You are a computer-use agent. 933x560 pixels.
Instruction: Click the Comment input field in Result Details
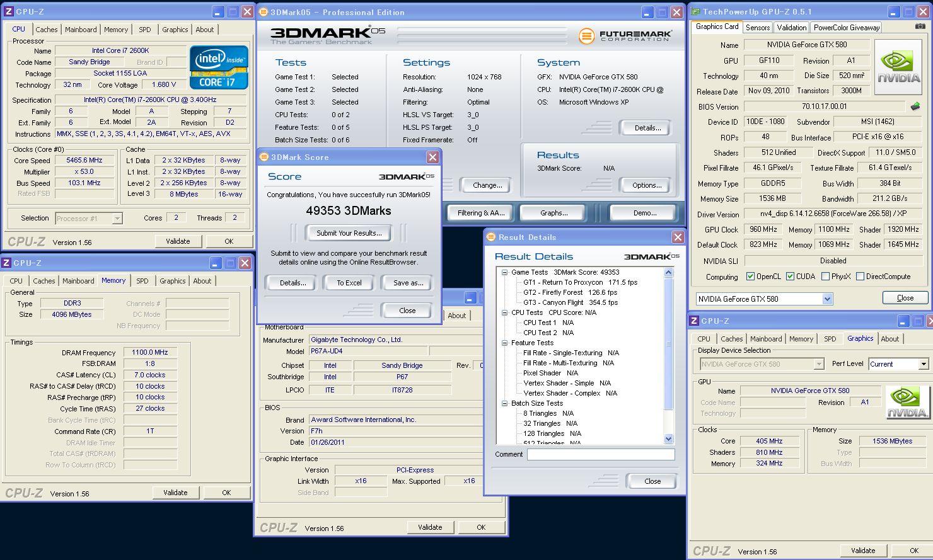[601, 454]
